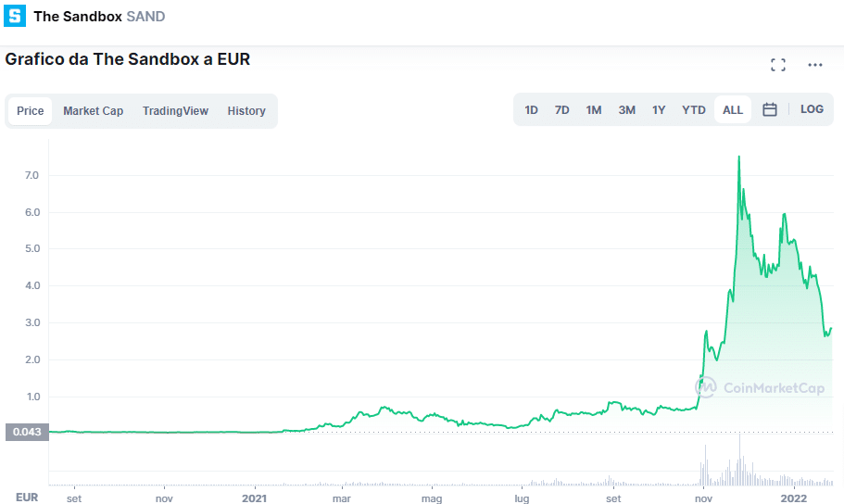Click The Sandbox SAND logo icon
The width and height of the screenshot is (844, 504).
[15, 16]
